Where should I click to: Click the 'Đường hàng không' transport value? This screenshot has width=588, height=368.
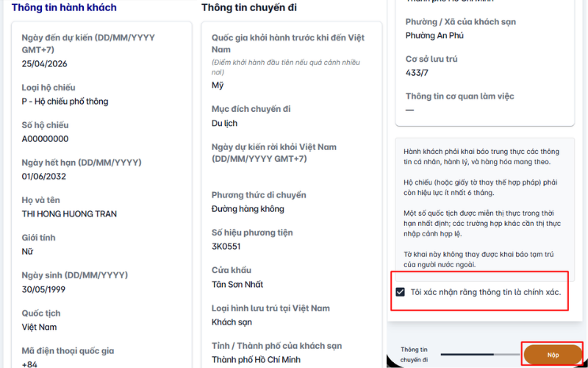(248, 209)
